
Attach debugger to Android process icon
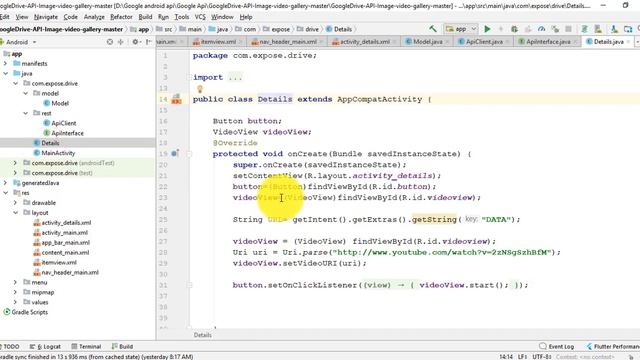[x=555, y=29]
